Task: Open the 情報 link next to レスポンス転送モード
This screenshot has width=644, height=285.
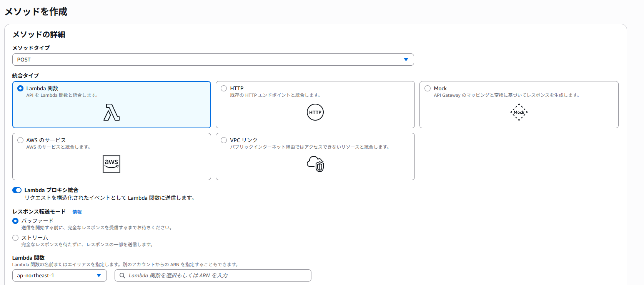Action: 77,212
